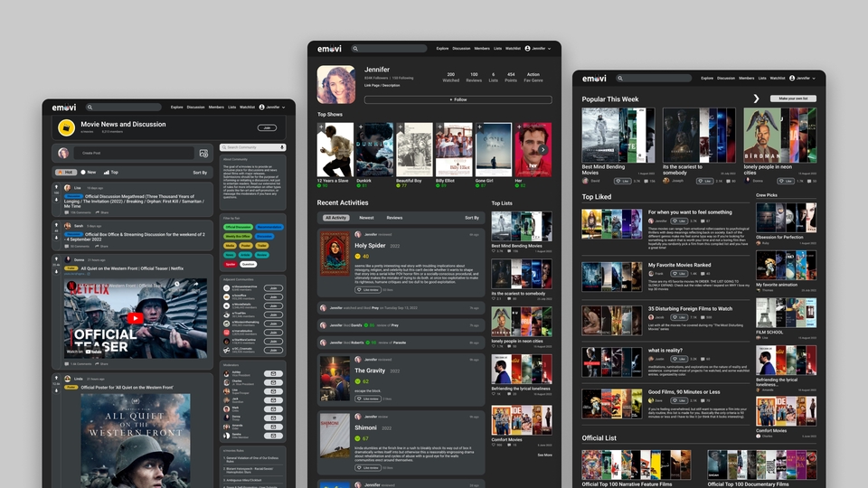The image size is (868, 488).
Task: Toggle the Weekly Box Office flair filter
Action: tap(238, 236)
